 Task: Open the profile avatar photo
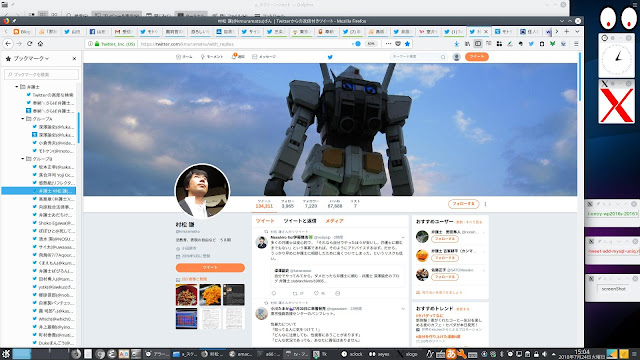tap(202, 191)
